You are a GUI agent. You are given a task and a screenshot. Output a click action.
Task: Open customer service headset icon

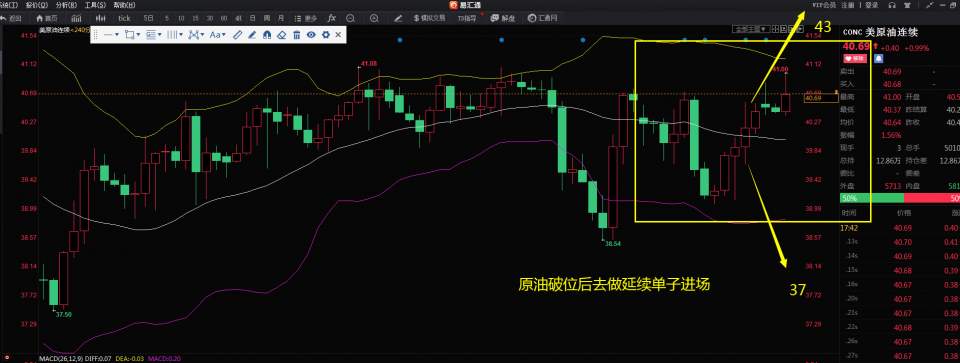pos(892,5)
